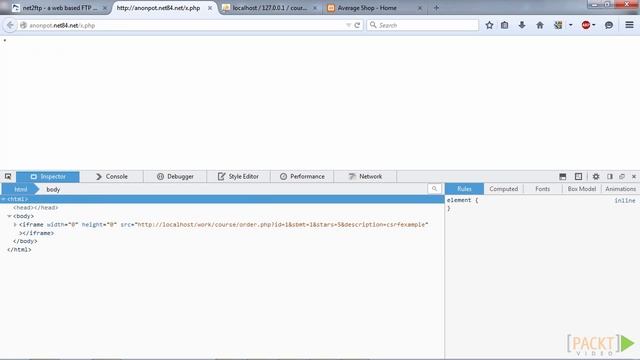Click the site identity icon in URL bar
The height and width of the screenshot is (360, 640).
[x=23, y=25]
